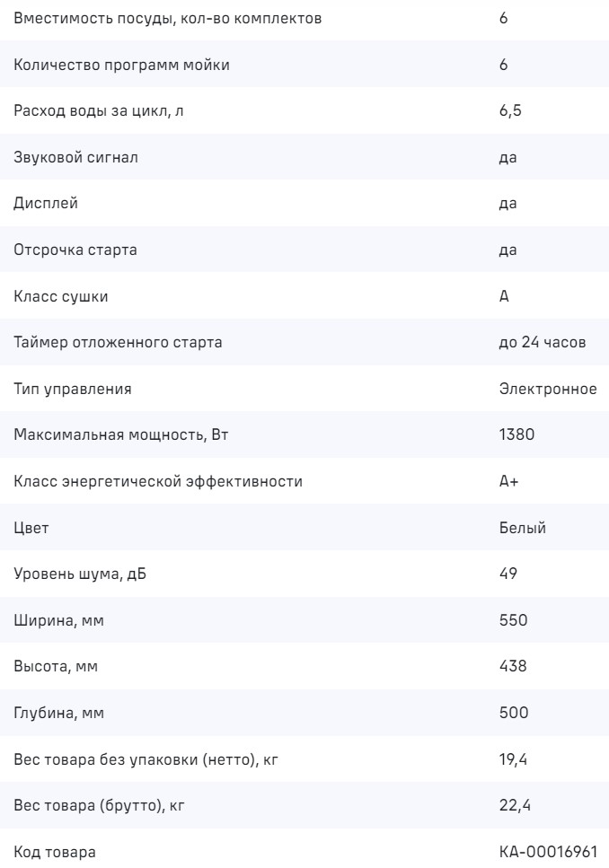Viewport: 609px width, 868px height.
Task: Select the net weight value 19,4
Action: click(x=511, y=759)
